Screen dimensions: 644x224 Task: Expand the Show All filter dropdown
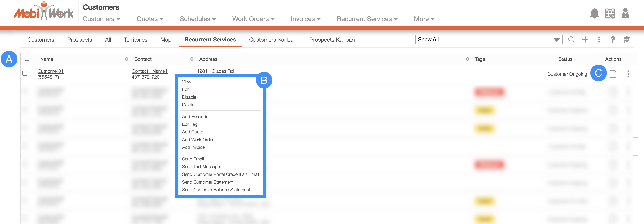tap(488, 40)
